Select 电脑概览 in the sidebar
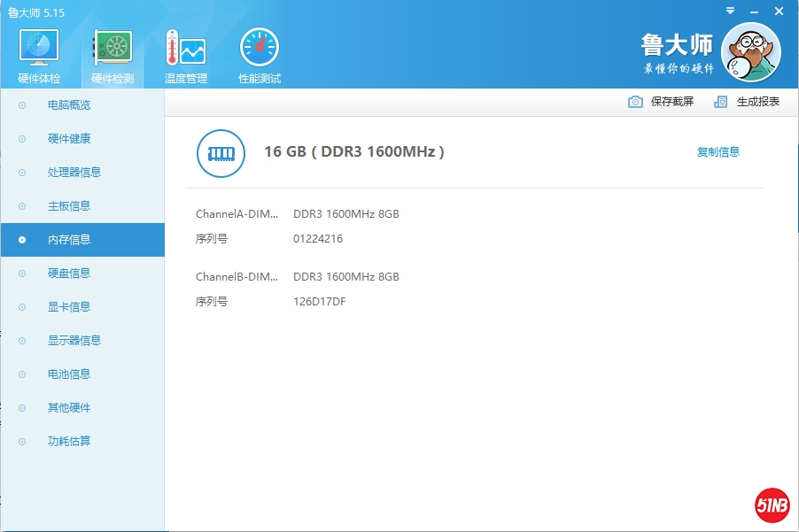799x532 pixels. point(69,105)
